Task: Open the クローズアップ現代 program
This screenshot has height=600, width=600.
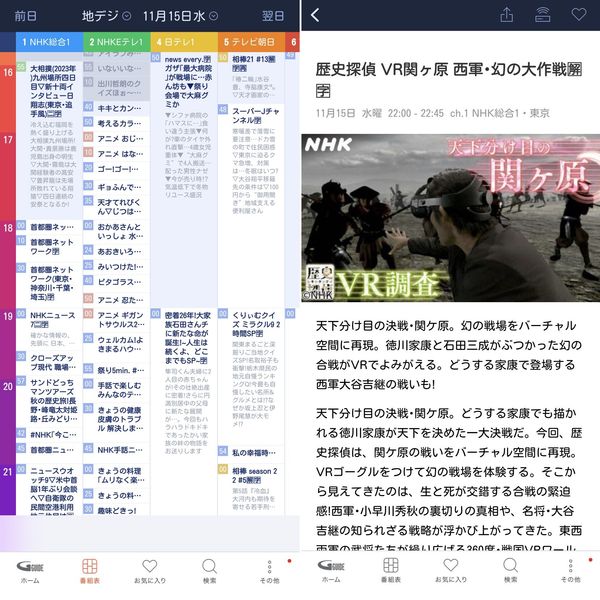Action: tap(49, 362)
